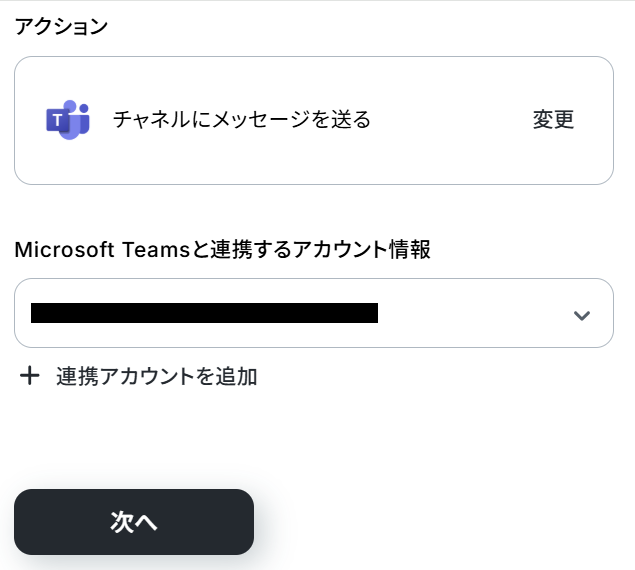This screenshot has width=635, height=570.
Task: Click the アクション section label
Action: pyautogui.click(x=61, y=27)
